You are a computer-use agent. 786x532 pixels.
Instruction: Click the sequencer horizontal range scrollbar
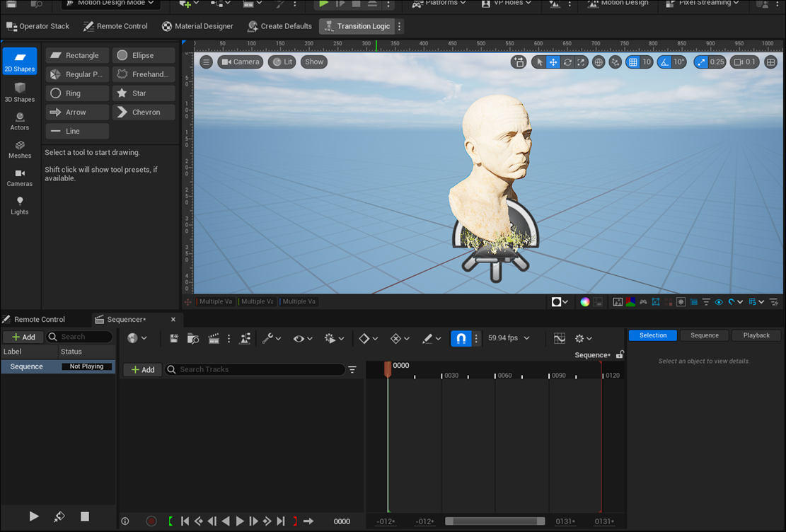tap(495, 521)
